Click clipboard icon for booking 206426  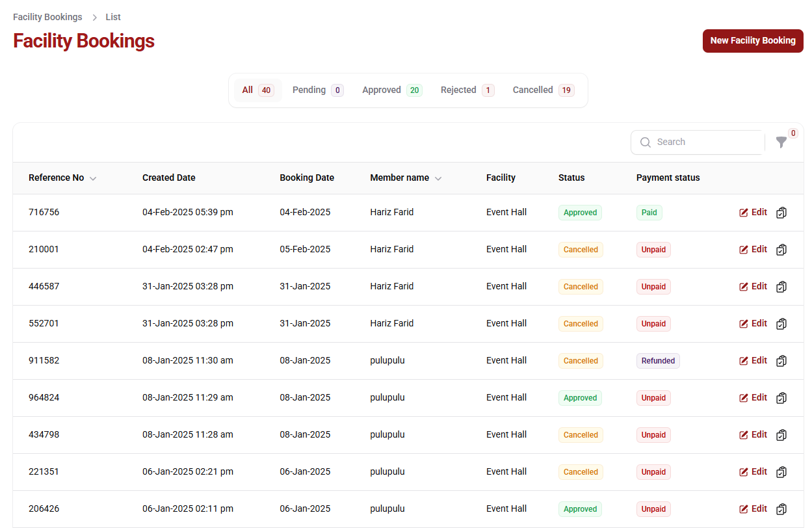click(781, 509)
